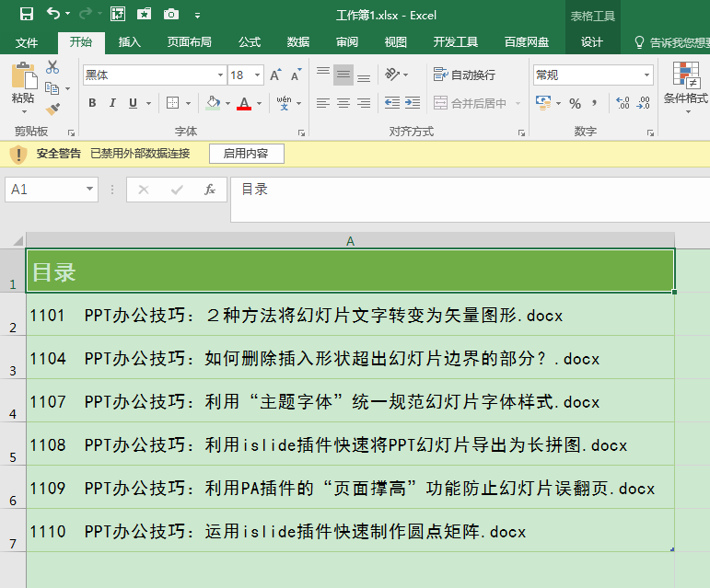
Task: Select Center horizontal alignment icon
Action: point(343,103)
